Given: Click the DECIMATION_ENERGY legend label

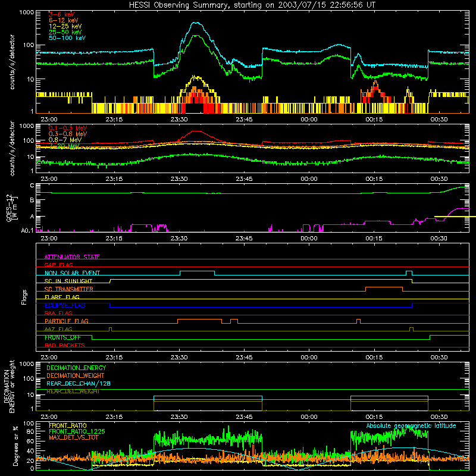Looking at the screenshot, I should pyautogui.click(x=76, y=368).
